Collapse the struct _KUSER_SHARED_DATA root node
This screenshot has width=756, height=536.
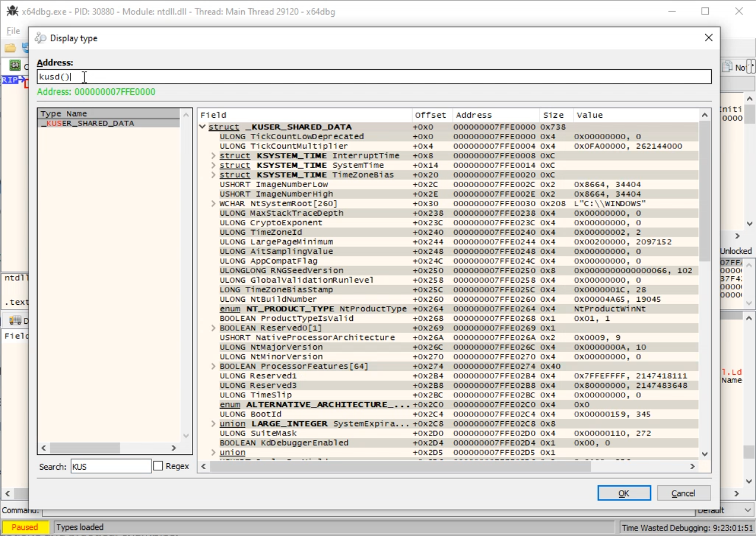(203, 127)
